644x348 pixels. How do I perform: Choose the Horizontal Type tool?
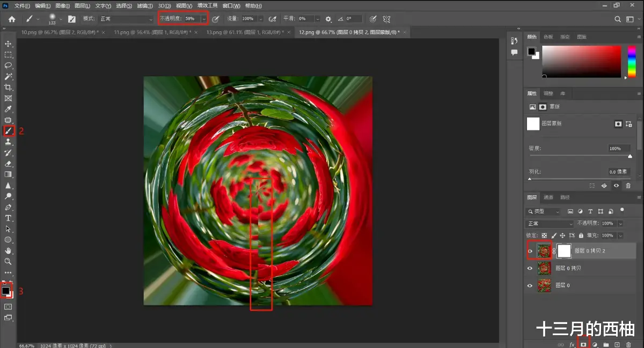click(9, 218)
